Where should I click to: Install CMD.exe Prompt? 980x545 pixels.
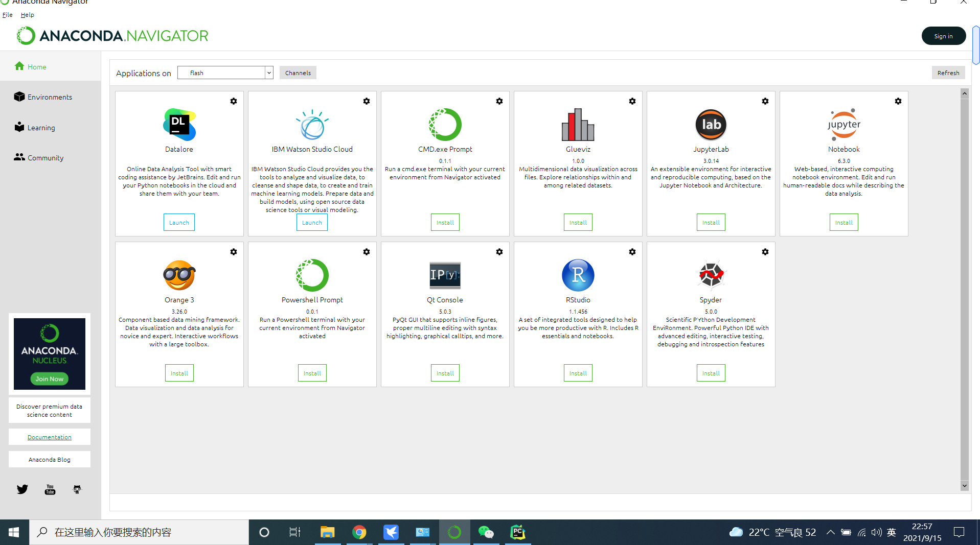pos(445,222)
